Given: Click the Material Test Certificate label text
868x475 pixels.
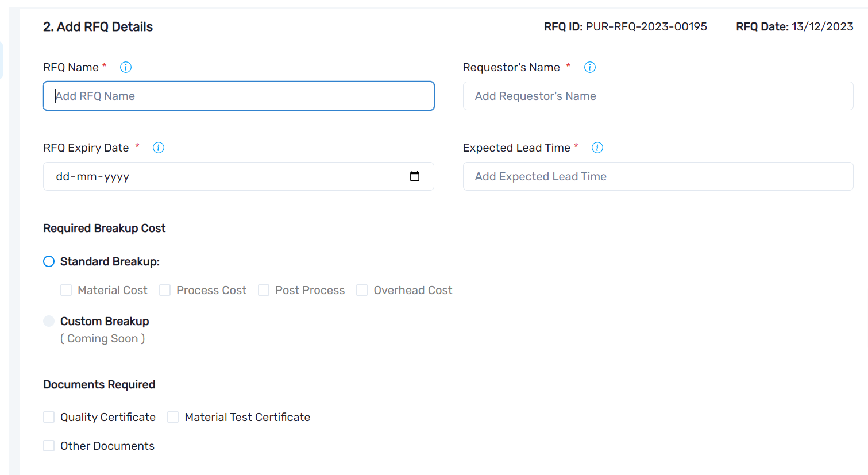Looking at the screenshot, I should click(247, 417).
